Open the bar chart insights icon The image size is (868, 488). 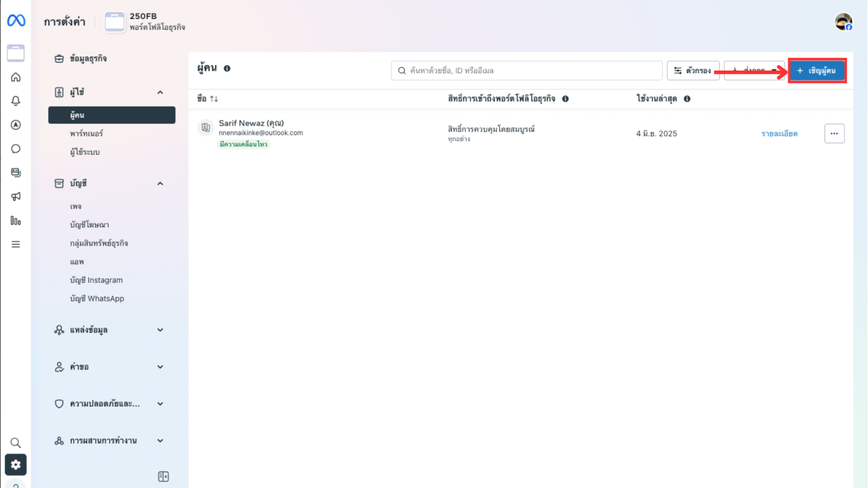tap(16, 221)
